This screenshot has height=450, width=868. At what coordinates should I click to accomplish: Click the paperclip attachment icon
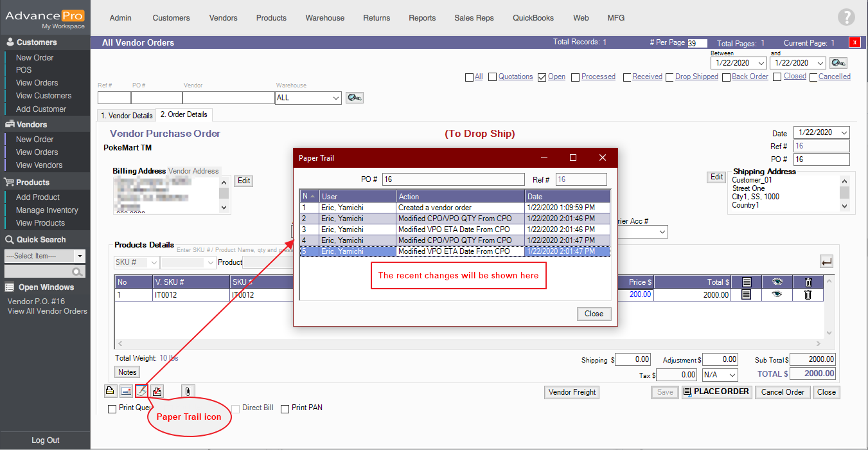(188, 391)
